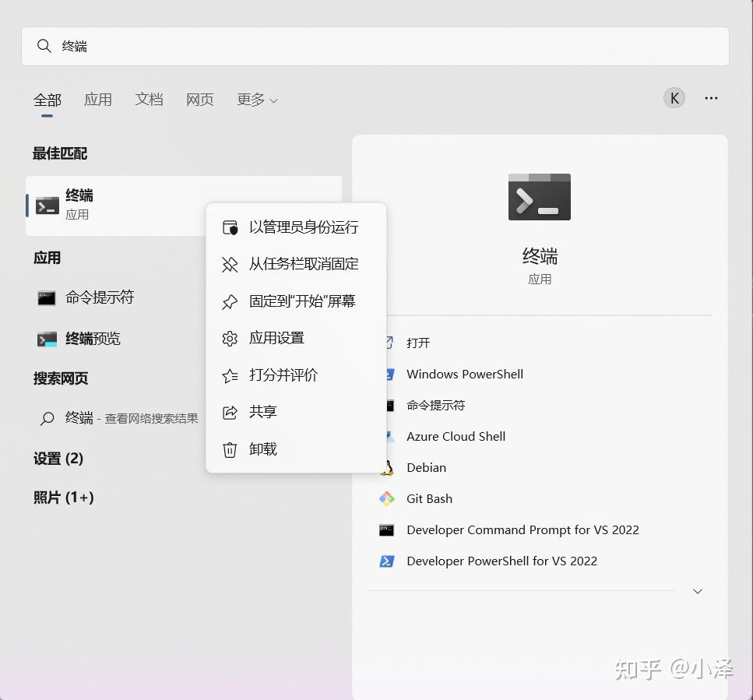Click the large Terminal app icon
The width and height of the screenshot is (753, 700).
click(540, 196)
